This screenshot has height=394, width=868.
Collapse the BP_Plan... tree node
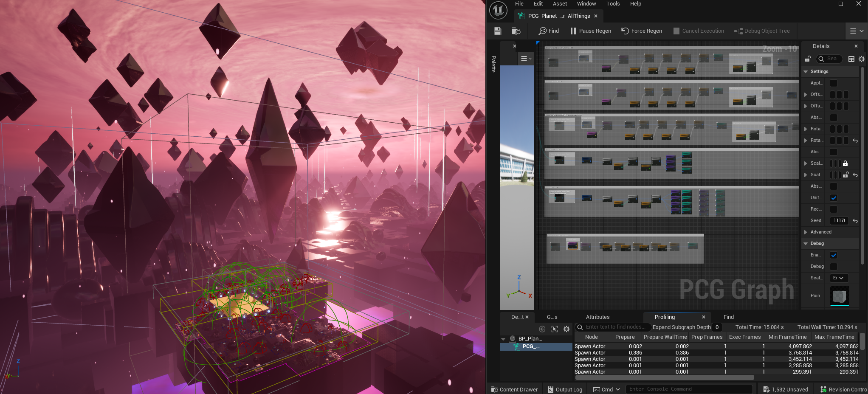coord(503,339)
